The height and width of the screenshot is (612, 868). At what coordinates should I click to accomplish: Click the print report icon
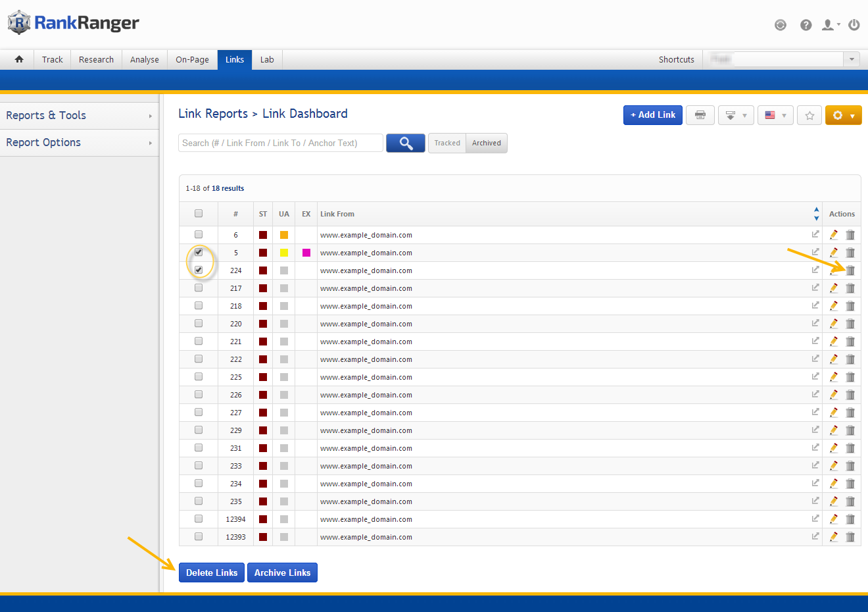[x=700, y=115]
